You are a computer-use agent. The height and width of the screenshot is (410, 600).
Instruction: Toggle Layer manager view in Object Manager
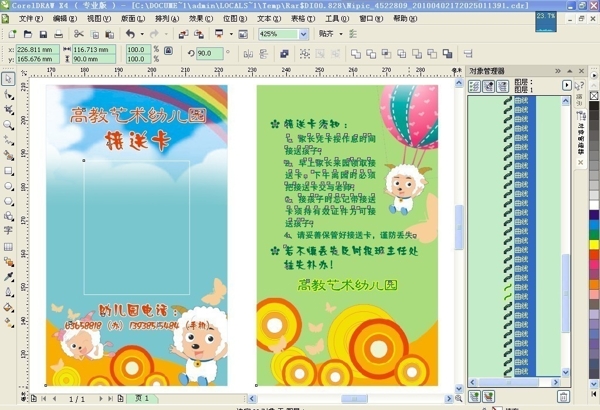(502, 86)
